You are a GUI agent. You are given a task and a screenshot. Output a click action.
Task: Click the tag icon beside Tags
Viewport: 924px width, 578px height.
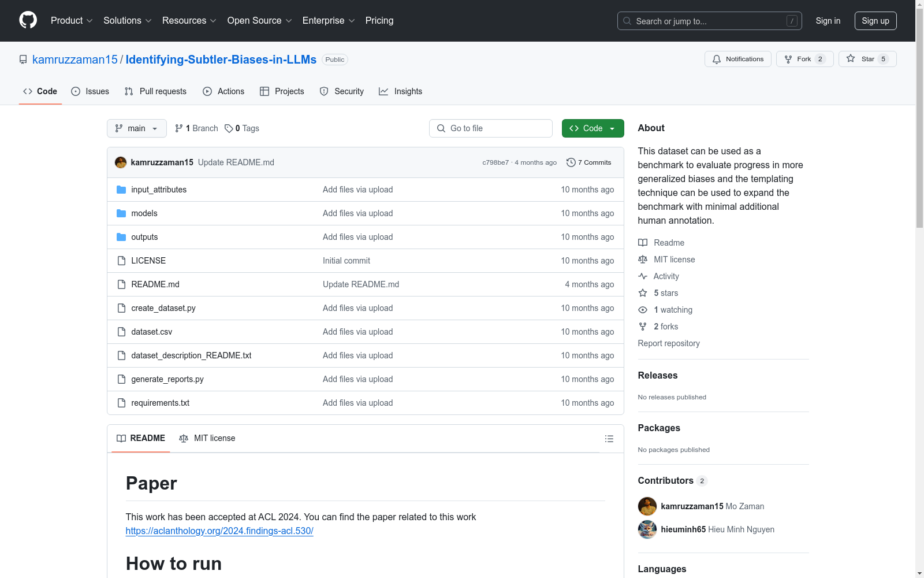tap(229, 128)
